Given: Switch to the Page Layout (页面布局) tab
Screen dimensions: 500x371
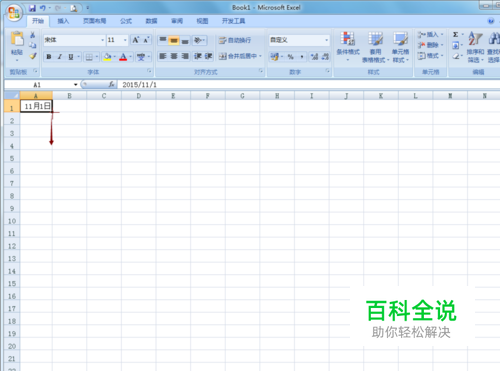Looking at the screenshot, I should [94, 21].
